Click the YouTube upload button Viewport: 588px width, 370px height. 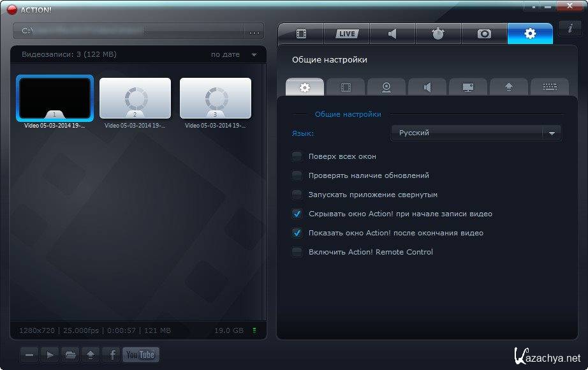[141, 355]
